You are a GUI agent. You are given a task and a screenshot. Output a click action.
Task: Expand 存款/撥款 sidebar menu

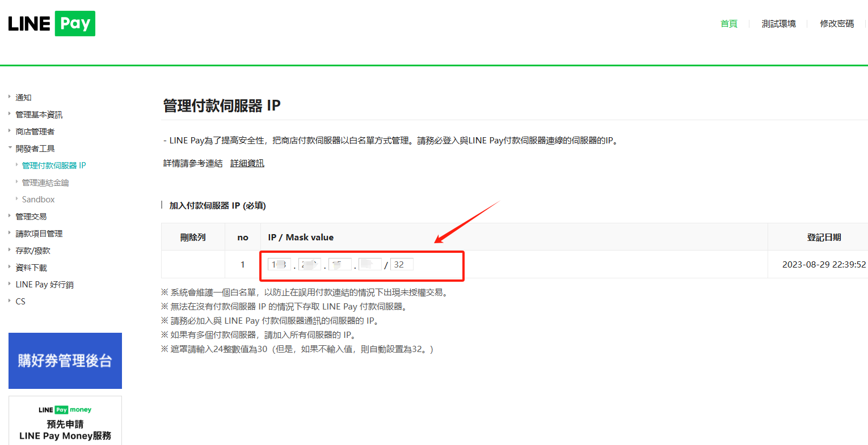32,251
